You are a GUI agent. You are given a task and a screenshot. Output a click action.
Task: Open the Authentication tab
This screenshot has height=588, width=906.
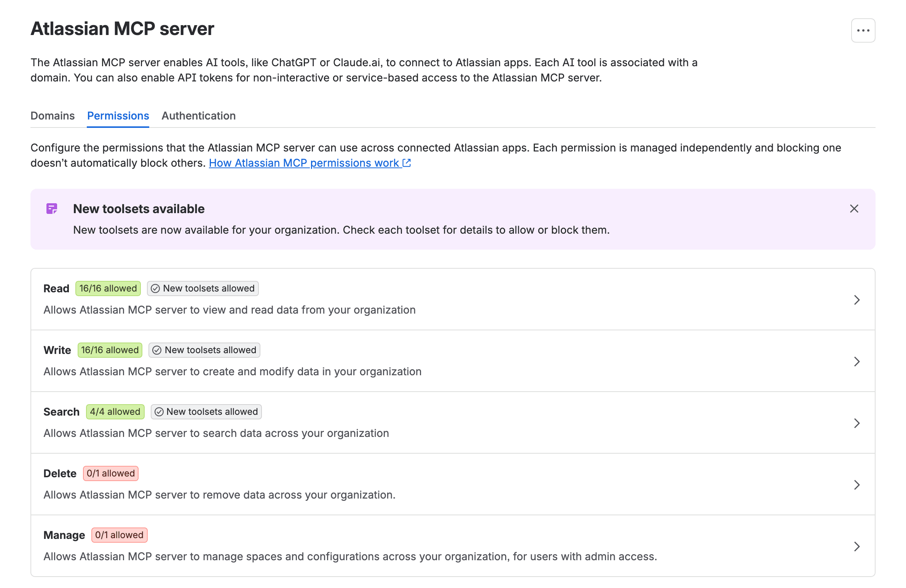click(199, 116)
